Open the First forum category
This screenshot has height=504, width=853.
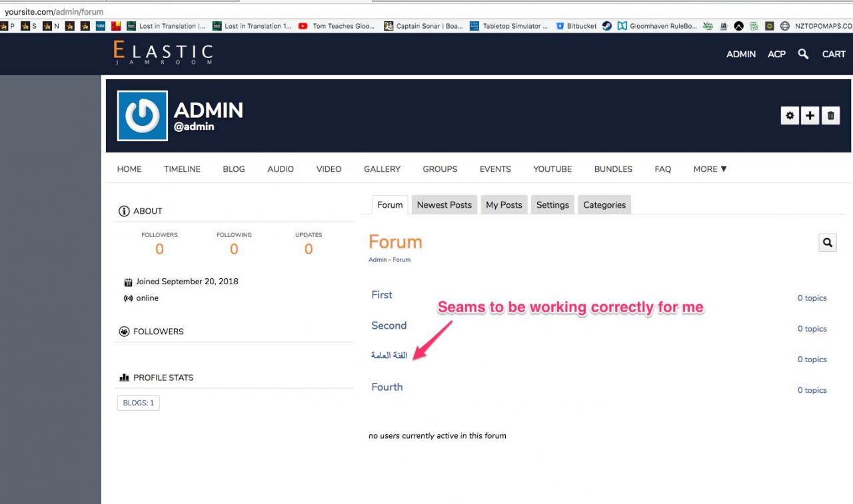pyautogui.click(x=382, y=295)
